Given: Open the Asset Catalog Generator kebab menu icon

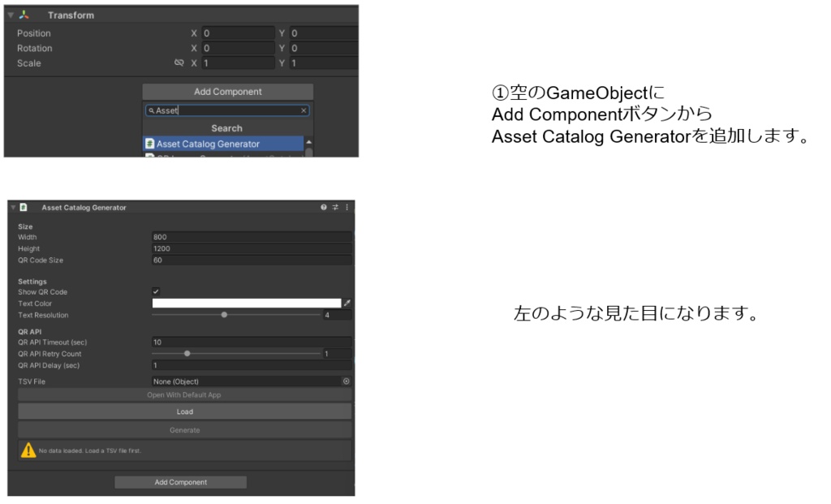Looking at the screenshot, I should click(x=349, y=207).
